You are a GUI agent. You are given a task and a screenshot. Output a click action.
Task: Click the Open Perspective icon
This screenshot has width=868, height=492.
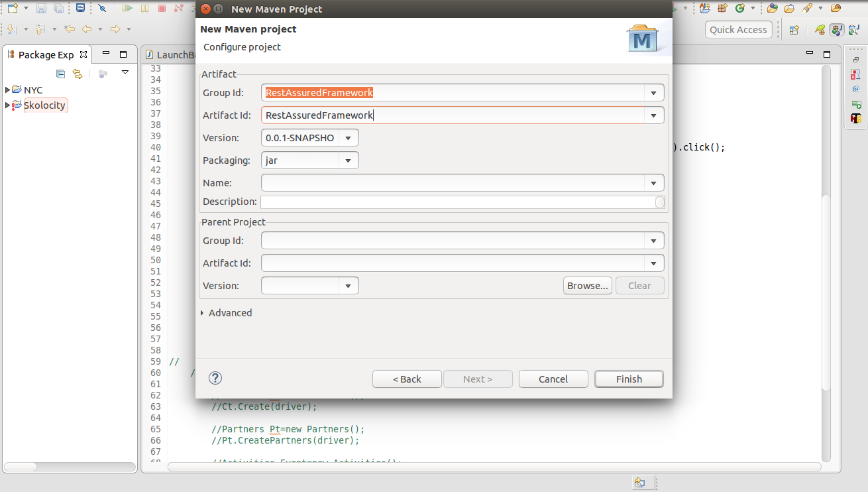tap(794, 29)
